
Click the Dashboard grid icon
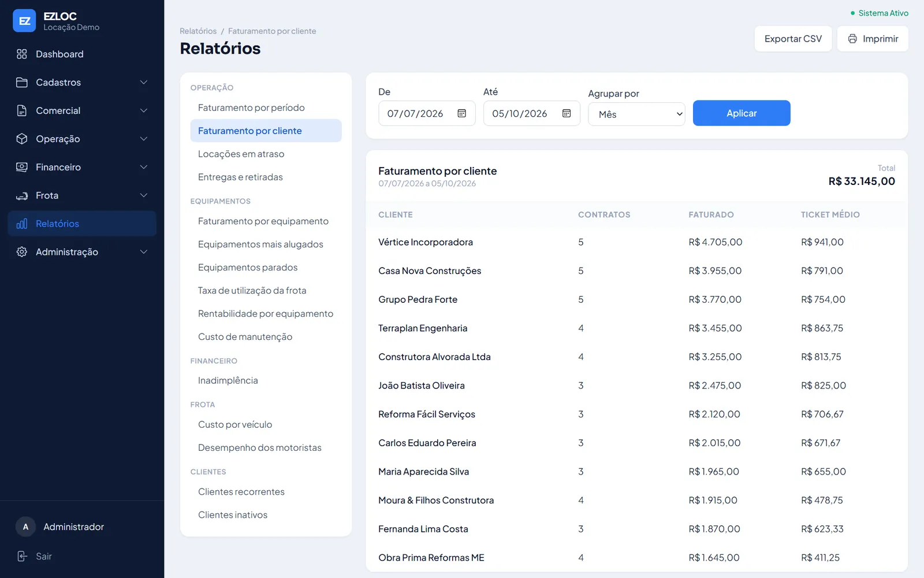[x=22, y=54]
